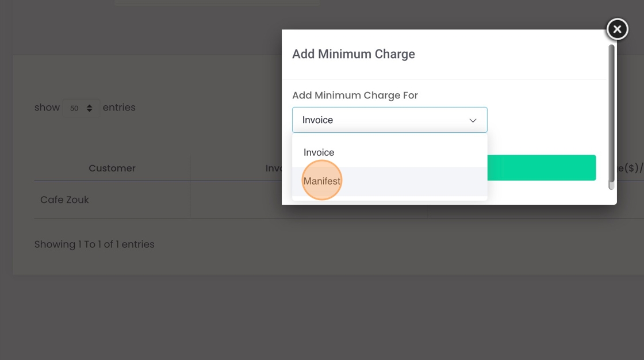
Task: Close the Add Minimum Charge dialog
Action: 617,29
